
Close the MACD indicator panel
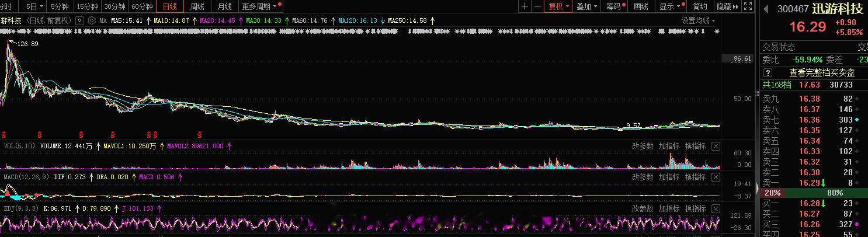[716, 177]
